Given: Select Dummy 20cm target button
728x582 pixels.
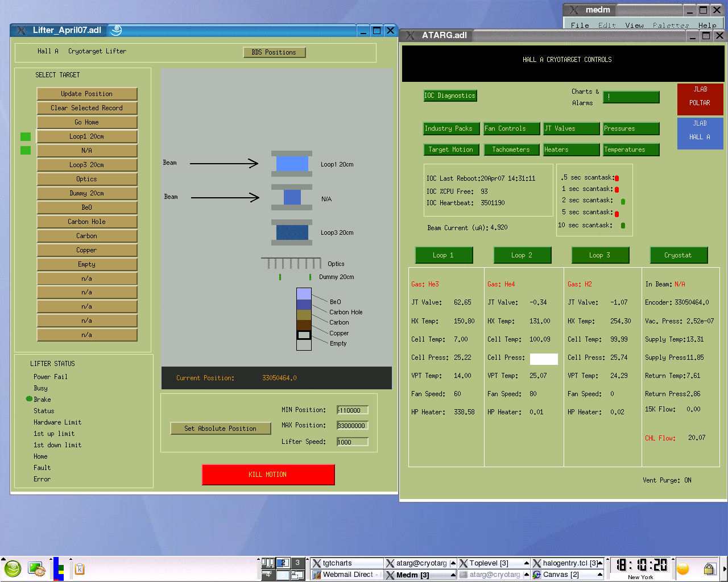Looking at the screenshot, I should pyautogui.click(x=87, y=193).
